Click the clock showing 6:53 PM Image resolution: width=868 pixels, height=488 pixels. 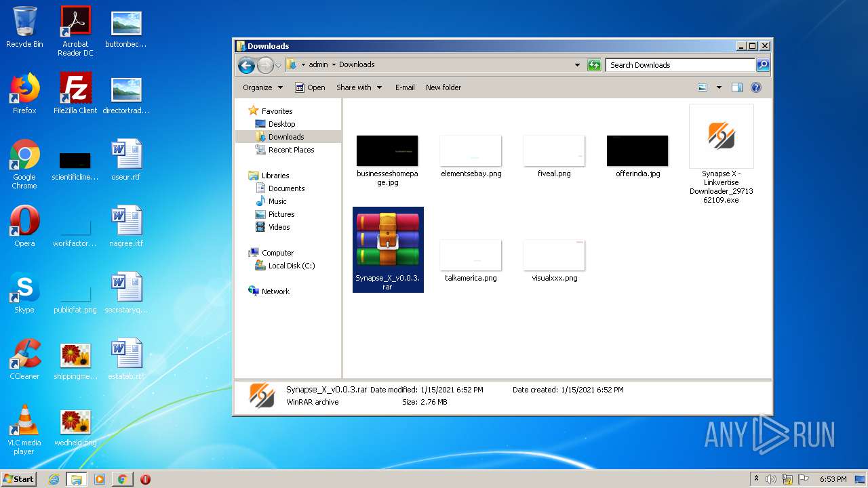coord(833,479)
